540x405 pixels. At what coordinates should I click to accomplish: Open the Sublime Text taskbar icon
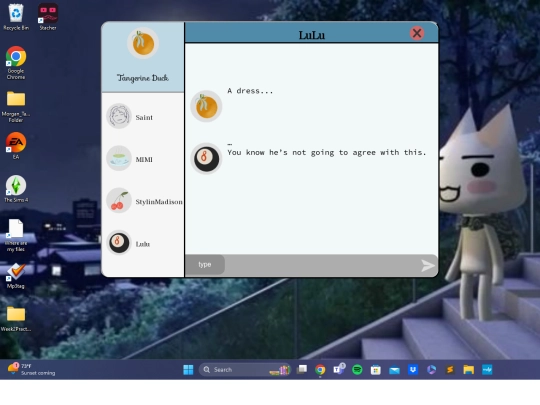pos(450,370)
